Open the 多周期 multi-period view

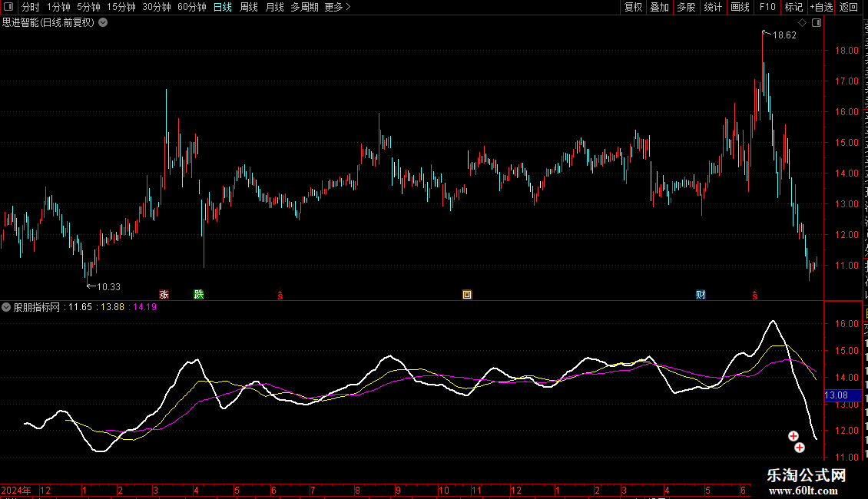tap(304, 7)
